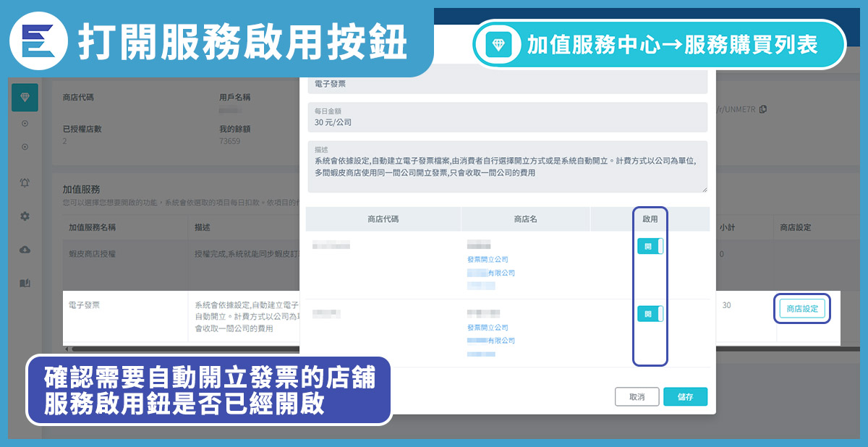Select the 電子發票 row in services table
The image size is (868, 447).
[123, 306]
